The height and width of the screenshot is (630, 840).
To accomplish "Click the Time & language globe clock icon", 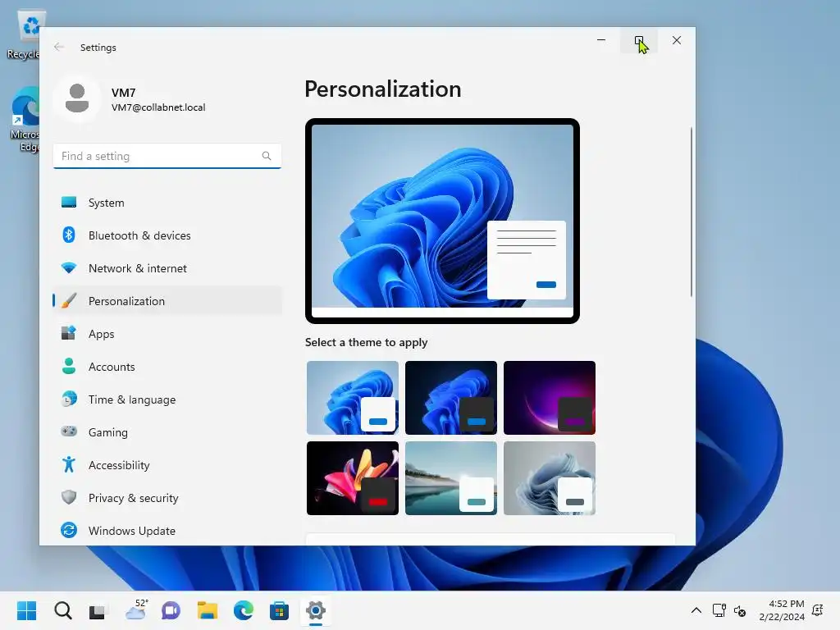I will 69,399.
